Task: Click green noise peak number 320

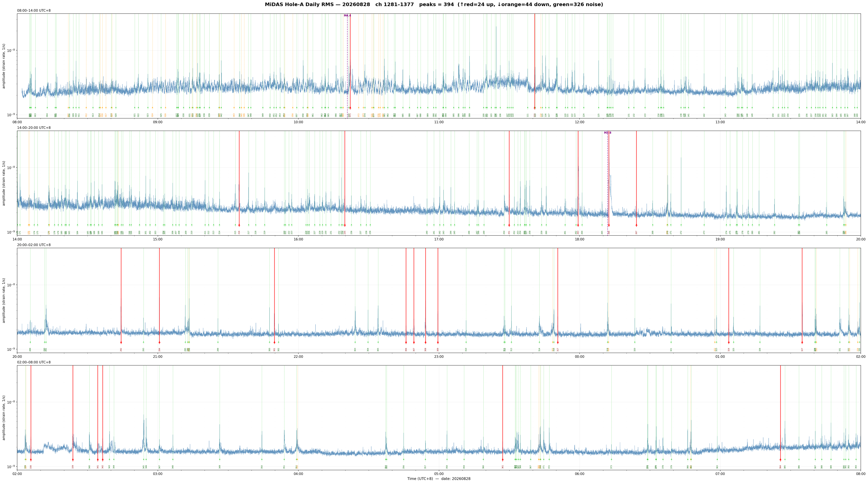Action: tap(635, 350)
